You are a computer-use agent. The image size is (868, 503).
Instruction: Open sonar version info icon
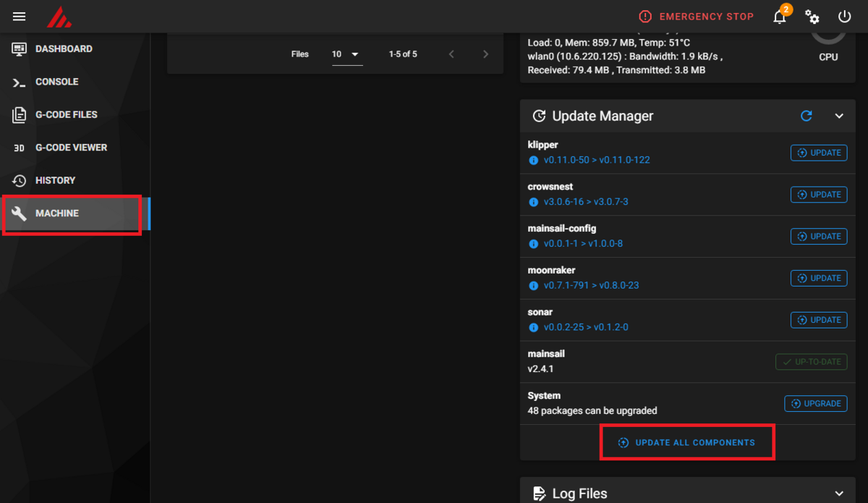534,327
